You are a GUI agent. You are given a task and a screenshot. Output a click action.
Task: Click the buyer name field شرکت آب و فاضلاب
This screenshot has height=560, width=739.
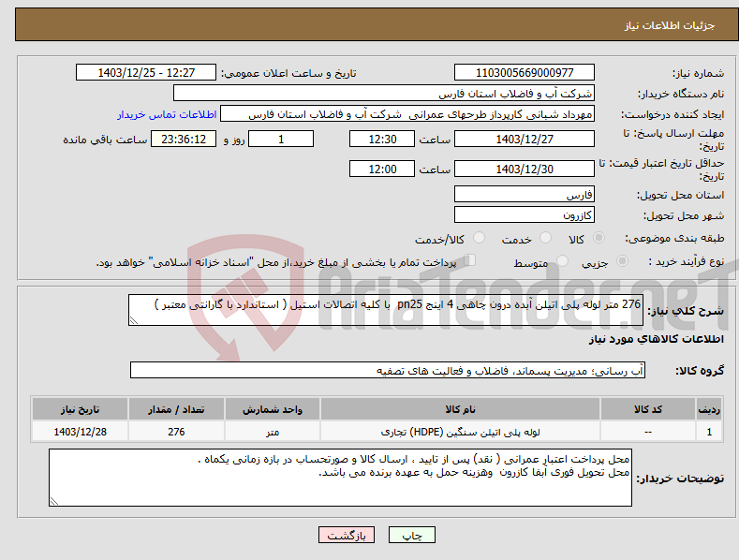point(384,93)
